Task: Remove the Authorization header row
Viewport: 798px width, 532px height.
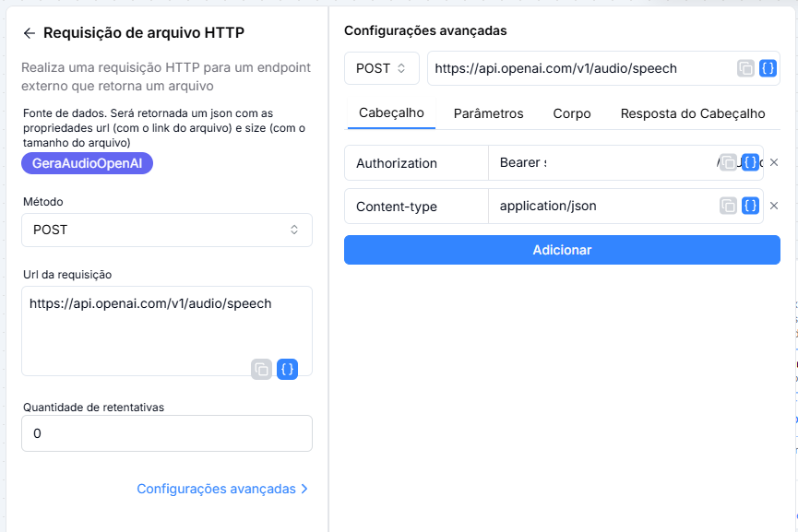Action: tap(774, 162)
